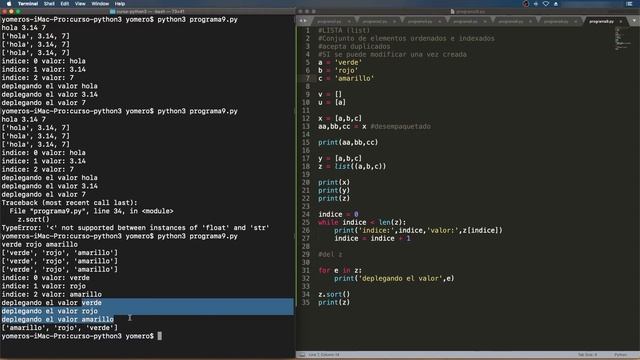Click the code print(x) on line 20
The width and height of the screenshot is (640, 360).
pos(334,182)
